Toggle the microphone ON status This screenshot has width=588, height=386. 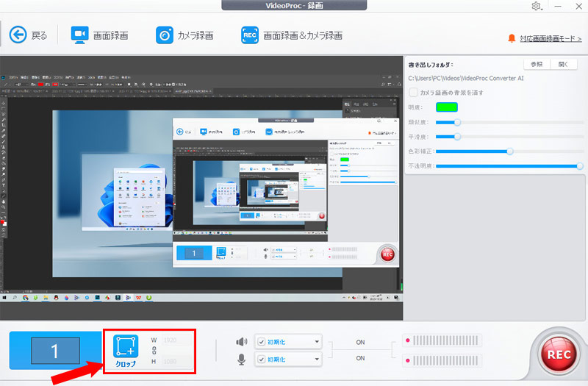coord(360,358)
